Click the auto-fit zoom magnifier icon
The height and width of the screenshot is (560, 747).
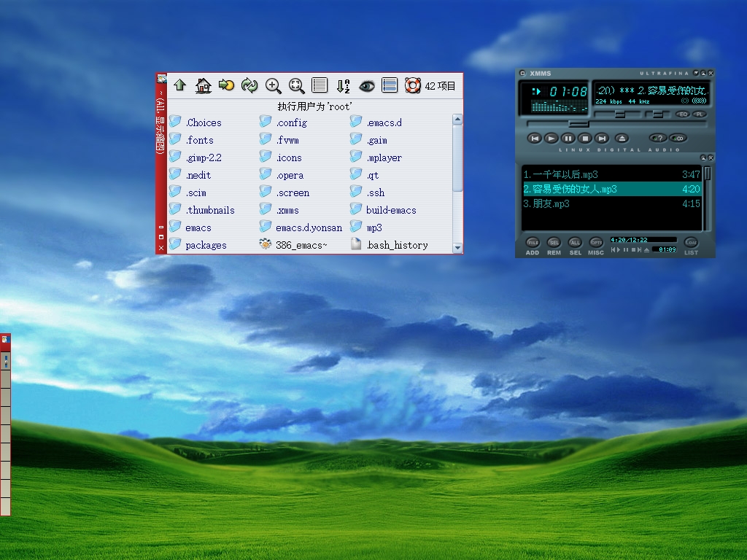click(x=296, y=85)
